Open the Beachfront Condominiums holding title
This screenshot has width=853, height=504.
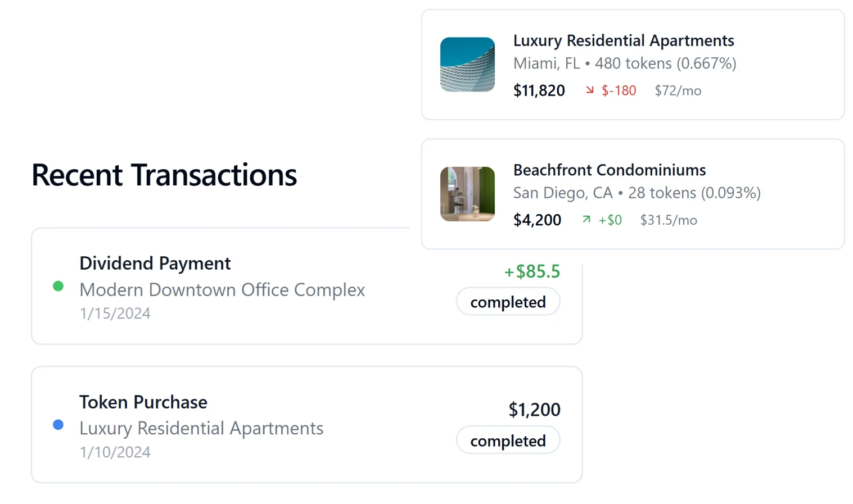[x=610, y=170]
